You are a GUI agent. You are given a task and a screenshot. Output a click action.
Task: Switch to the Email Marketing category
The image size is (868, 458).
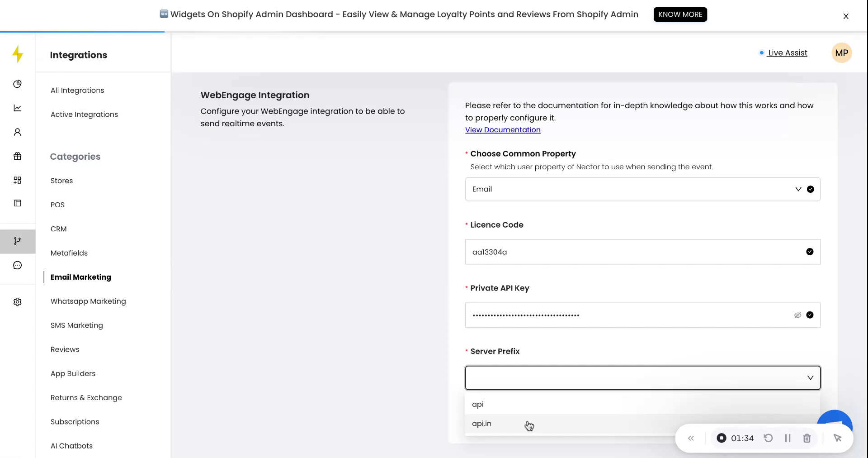point(80,277)
